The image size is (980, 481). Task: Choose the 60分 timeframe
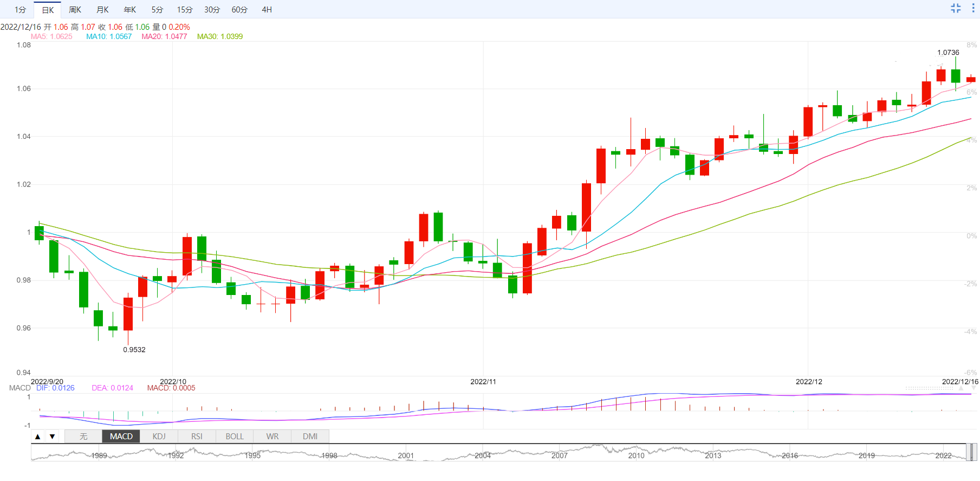[x=239, y=10]
